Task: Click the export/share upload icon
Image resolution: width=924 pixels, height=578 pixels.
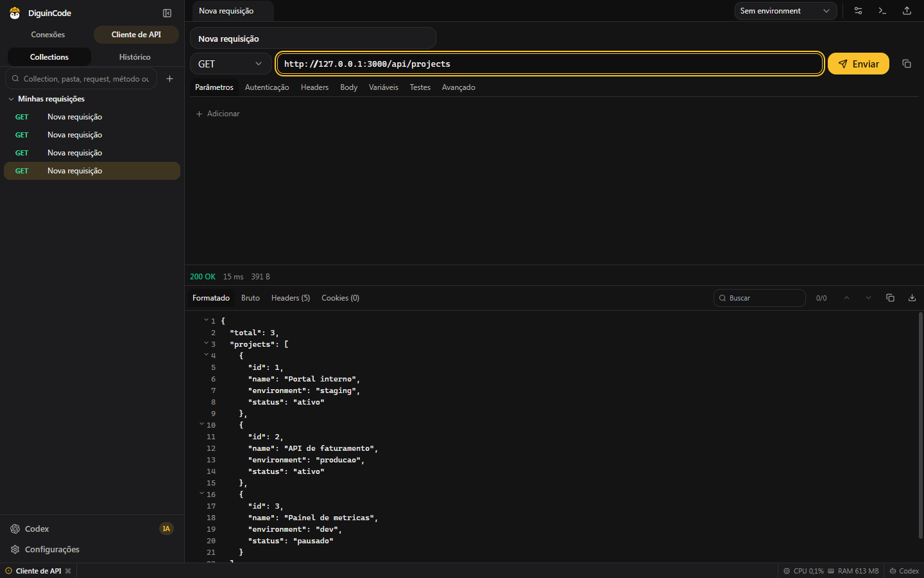Action: point(907,11)
